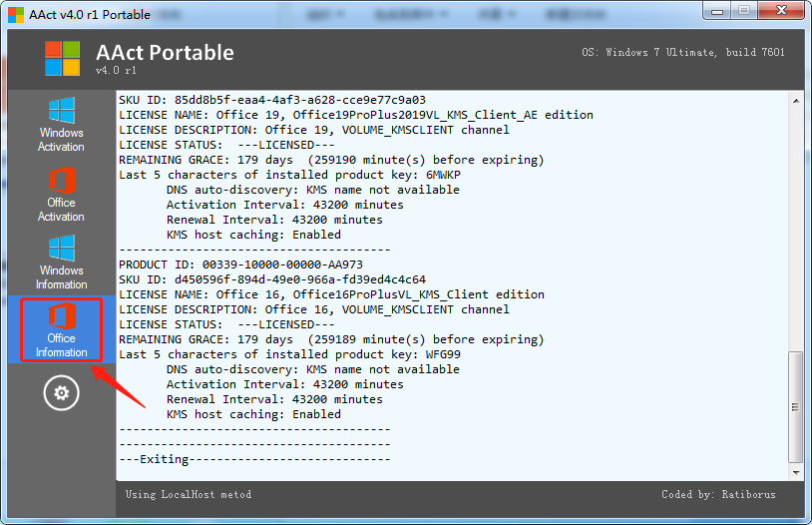Click the maximize button of AAct window
Image resolution: width=812 pixels, height=525 pixels.
744,11
